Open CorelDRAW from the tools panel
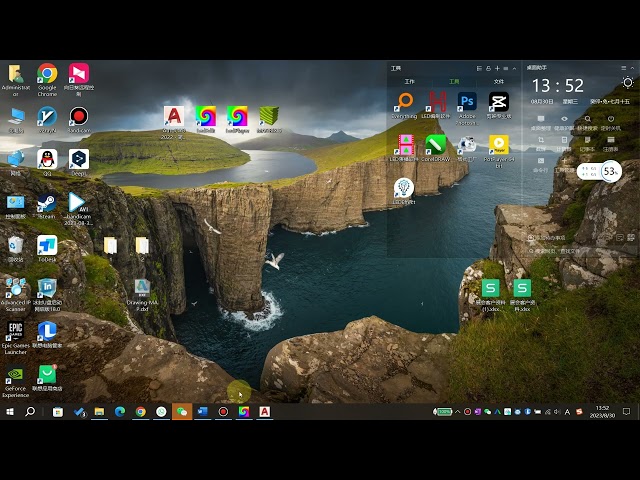 [x=436, y=144]
